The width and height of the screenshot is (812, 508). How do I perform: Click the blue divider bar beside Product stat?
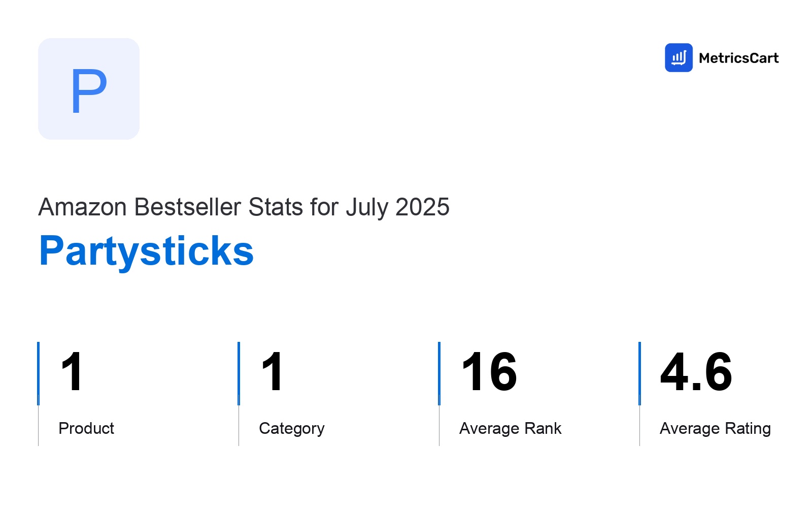pyautogui.click(x=38, y=373)
